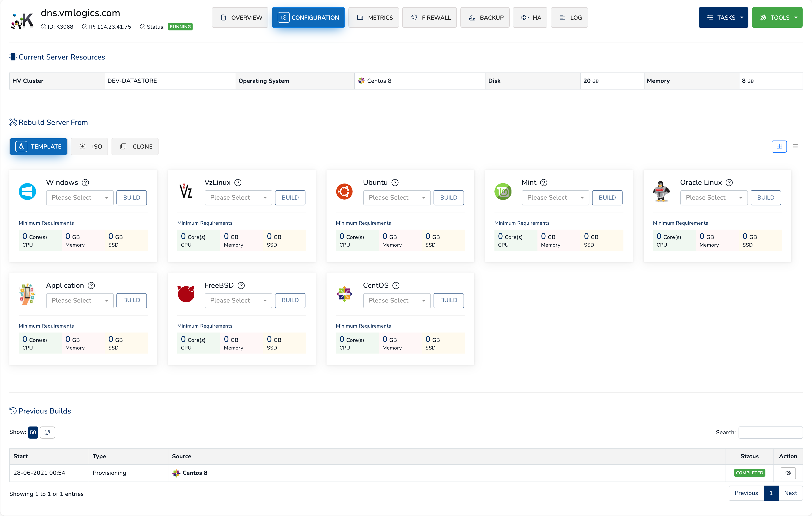Click the Ubuntu logo icon

click(344, 192)
